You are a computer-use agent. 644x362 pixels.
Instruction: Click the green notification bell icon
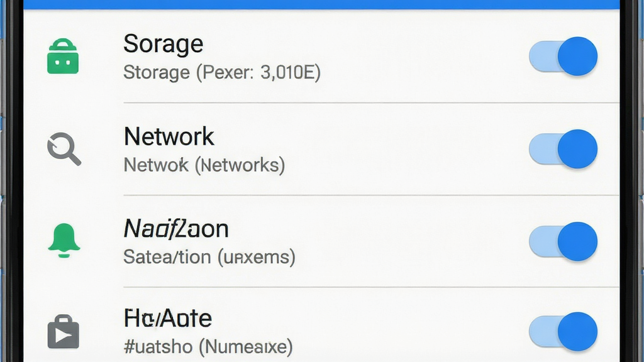coord(64,241)
